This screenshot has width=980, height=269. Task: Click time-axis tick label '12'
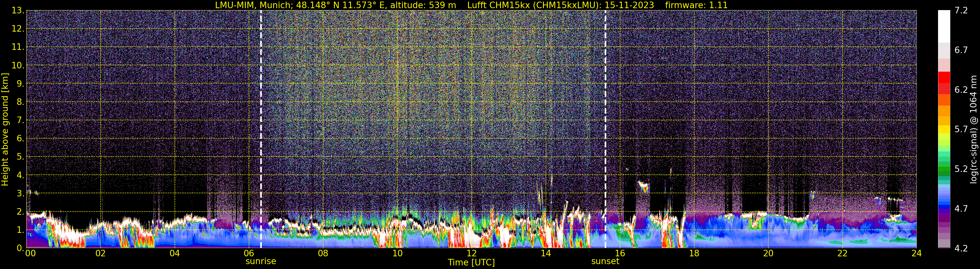click(471, 253)
